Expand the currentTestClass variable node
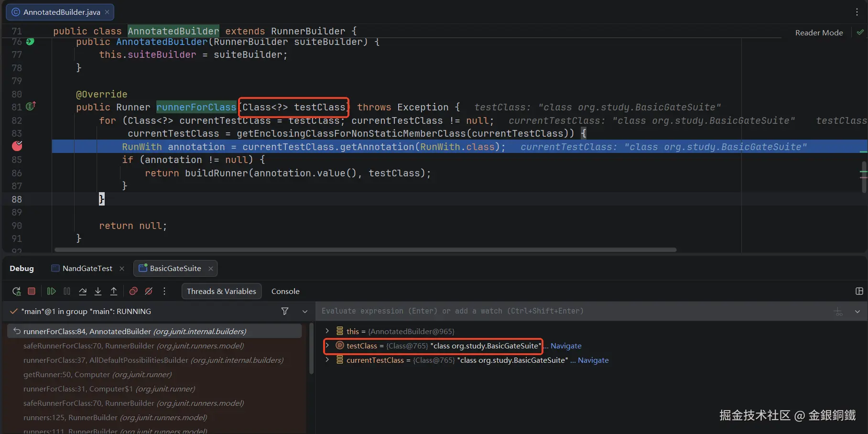Screen dimensions: 868x434 point(327,359)
